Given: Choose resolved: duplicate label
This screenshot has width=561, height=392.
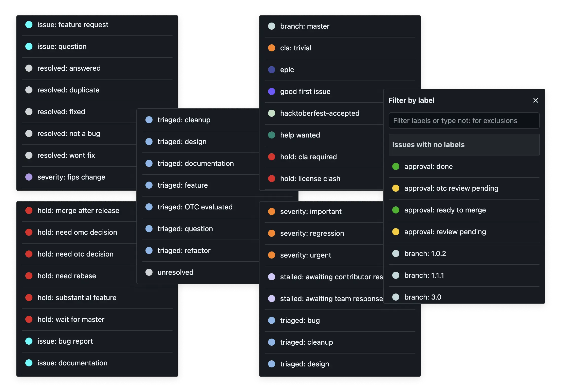Looking at the screenshot, I should click(x=97, y=90).
